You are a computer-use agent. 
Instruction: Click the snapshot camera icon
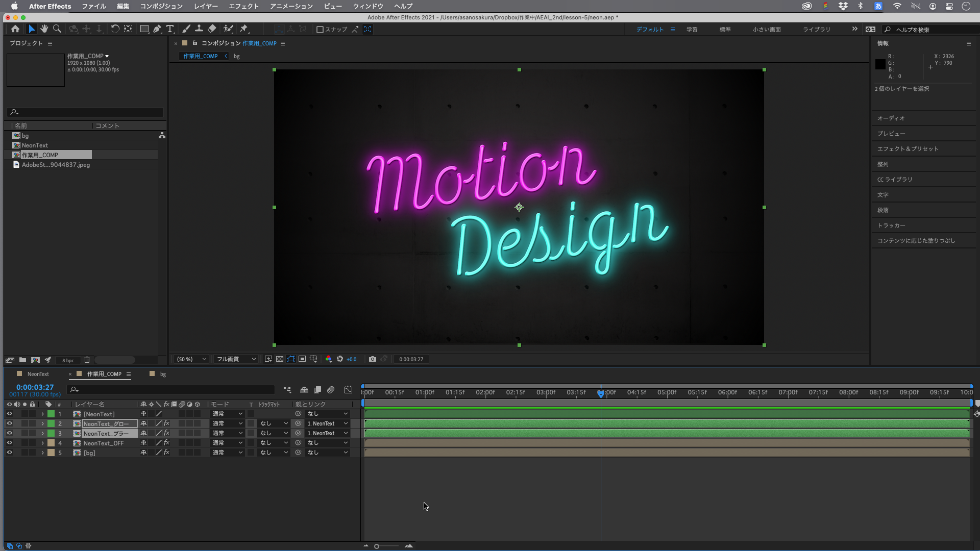(373, 359)
